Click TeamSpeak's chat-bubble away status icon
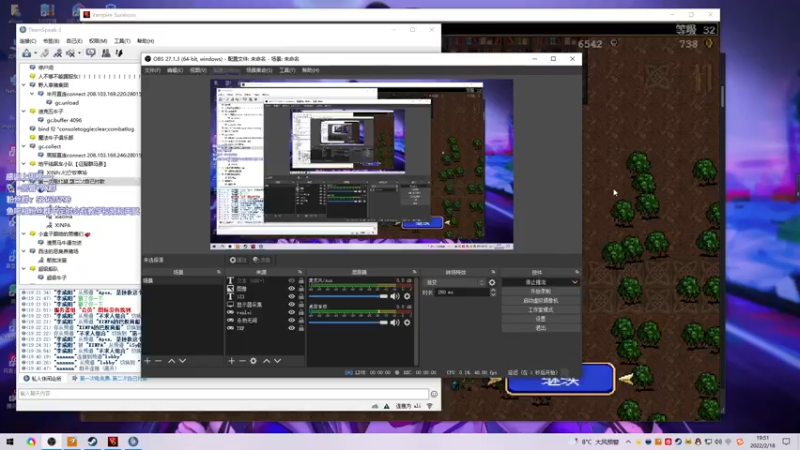 tap(91, 53)
